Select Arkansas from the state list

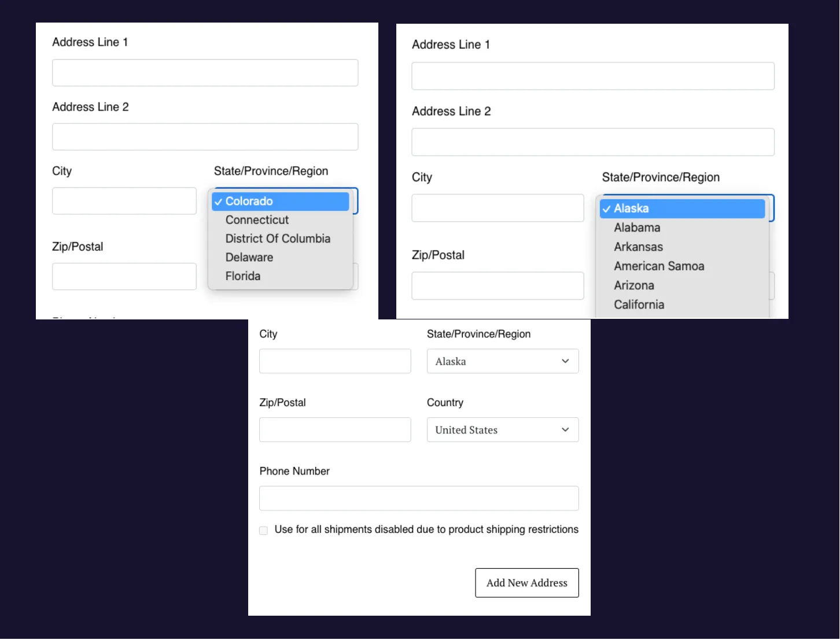682,247
